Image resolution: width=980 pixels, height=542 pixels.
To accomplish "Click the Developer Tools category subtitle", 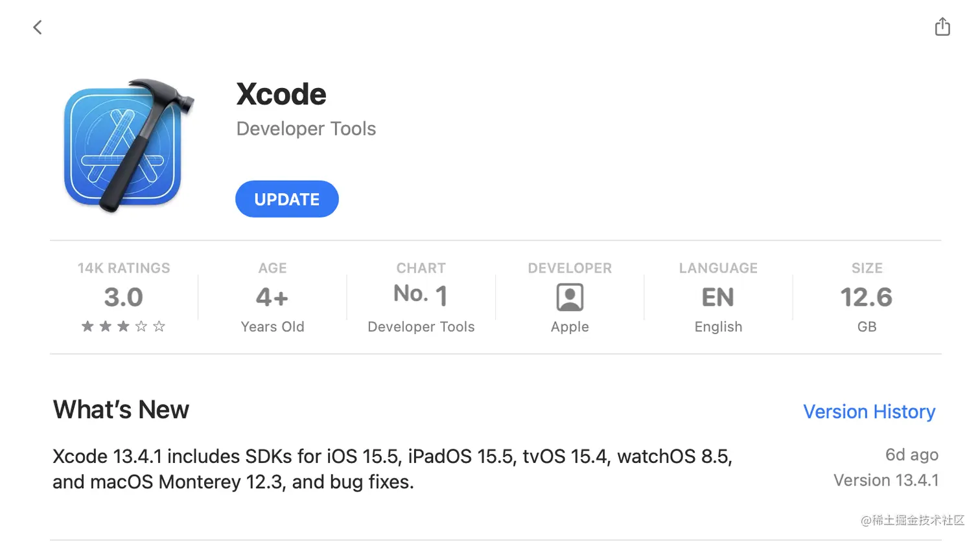I will click(x=306, y=129).
